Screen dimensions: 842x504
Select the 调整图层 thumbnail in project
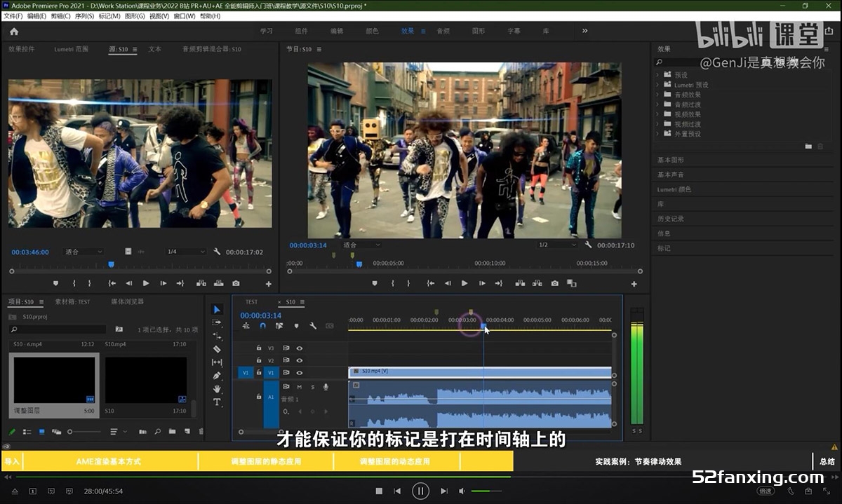[x=53, y=379]
